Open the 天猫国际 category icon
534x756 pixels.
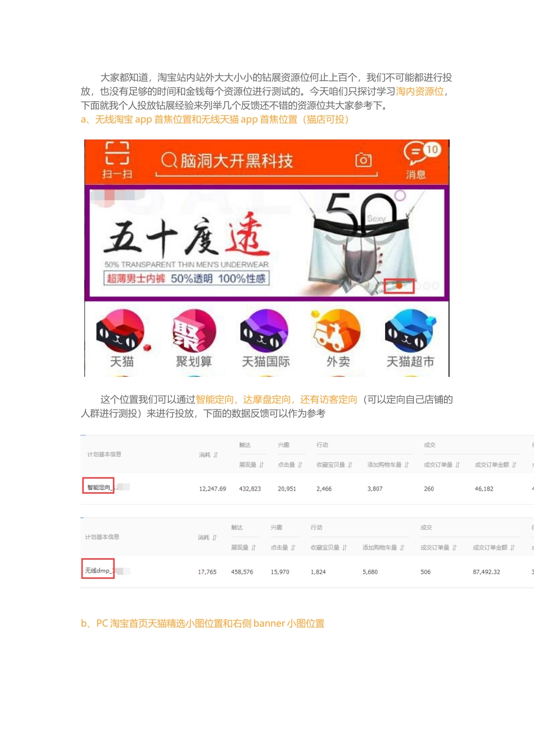[265, 338]
